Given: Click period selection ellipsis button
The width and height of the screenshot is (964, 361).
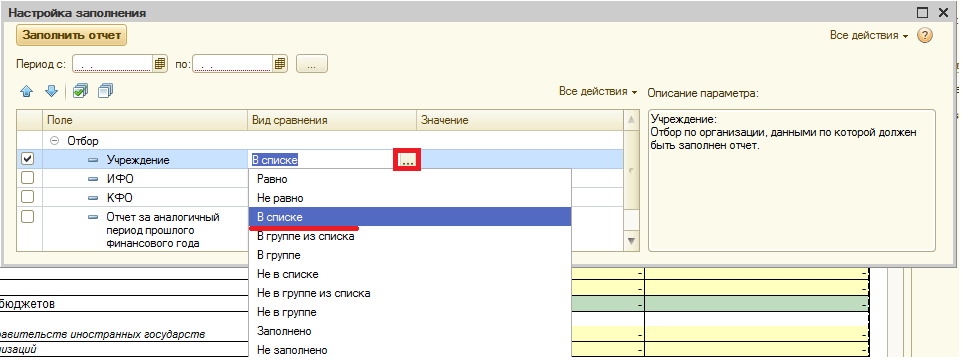Looking at the screenshot, I should (x=312, y=64).
